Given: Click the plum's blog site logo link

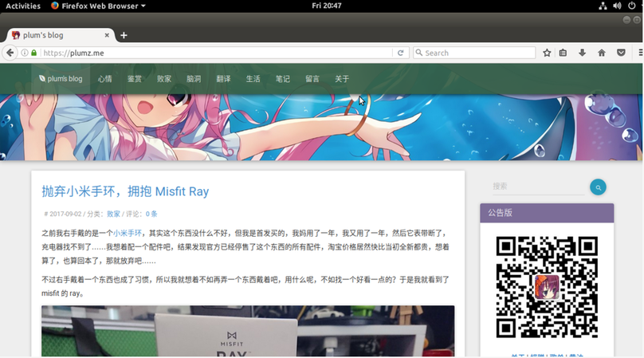Looking at the screenshot, I should pos(61,78).
